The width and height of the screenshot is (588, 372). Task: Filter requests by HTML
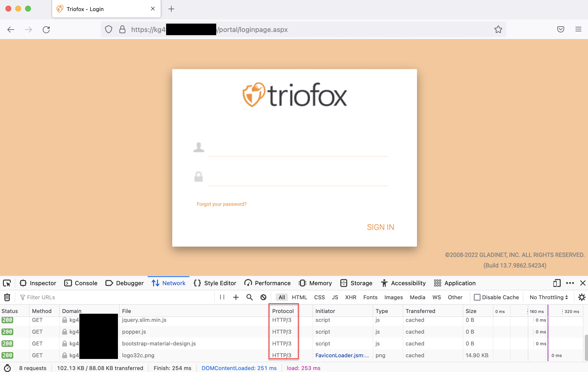[300, 297]
